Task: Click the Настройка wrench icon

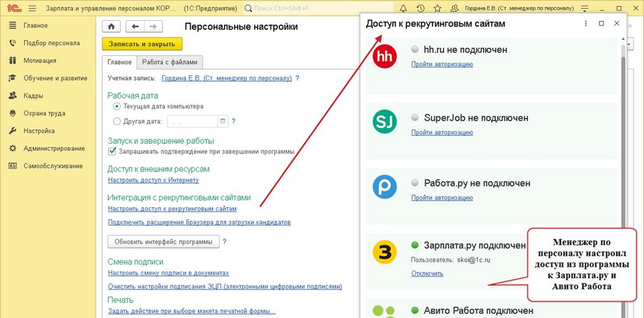Action: [13, 131]
